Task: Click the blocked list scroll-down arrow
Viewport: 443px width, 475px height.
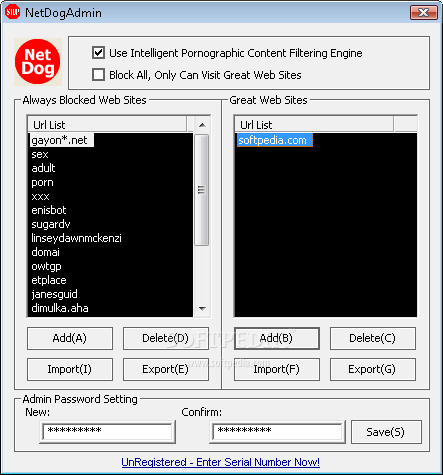Action: (202, 309)
